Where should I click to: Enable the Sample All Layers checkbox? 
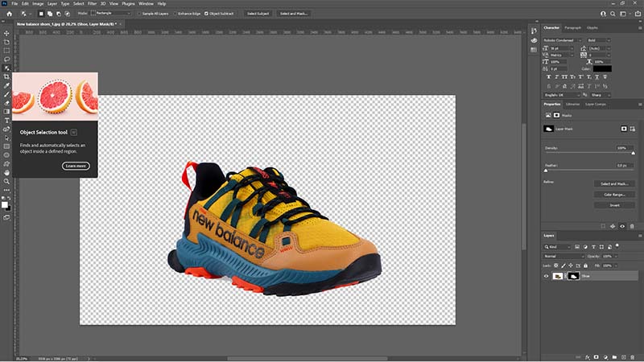[139, 14]
